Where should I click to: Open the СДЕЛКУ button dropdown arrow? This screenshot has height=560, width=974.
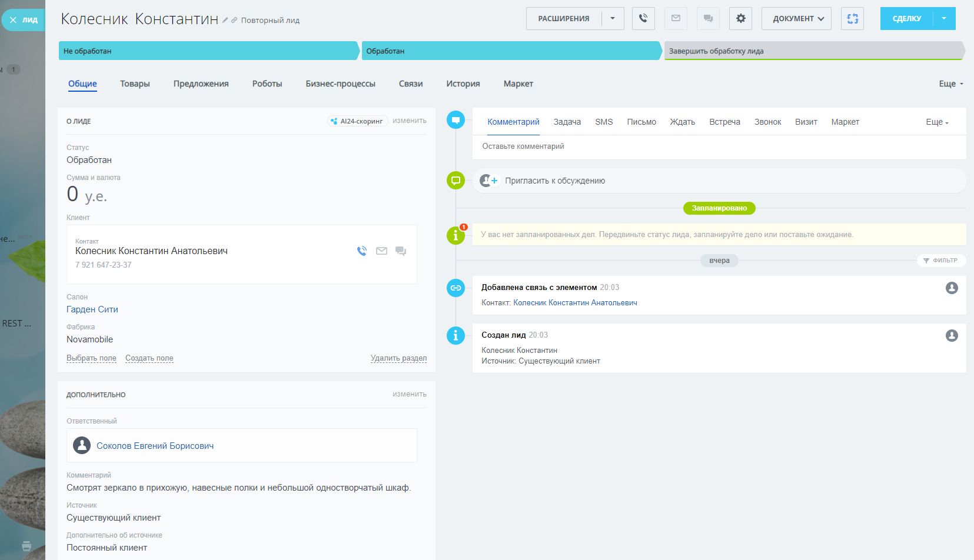tap(944, 19)
